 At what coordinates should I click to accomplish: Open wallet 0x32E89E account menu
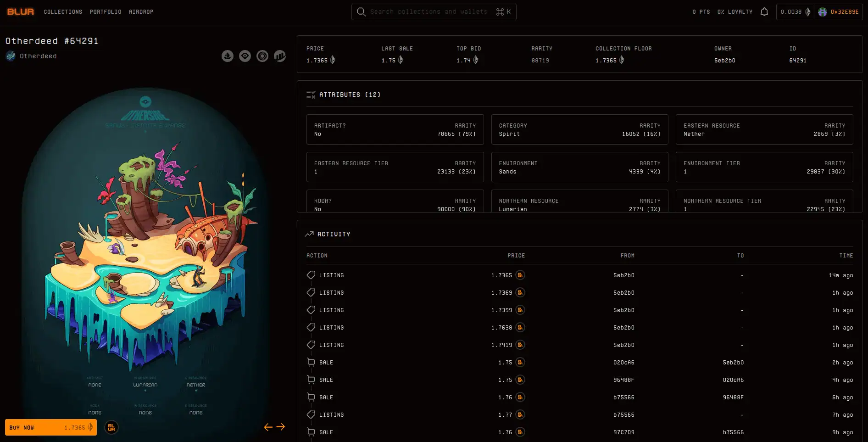[839, 12]
